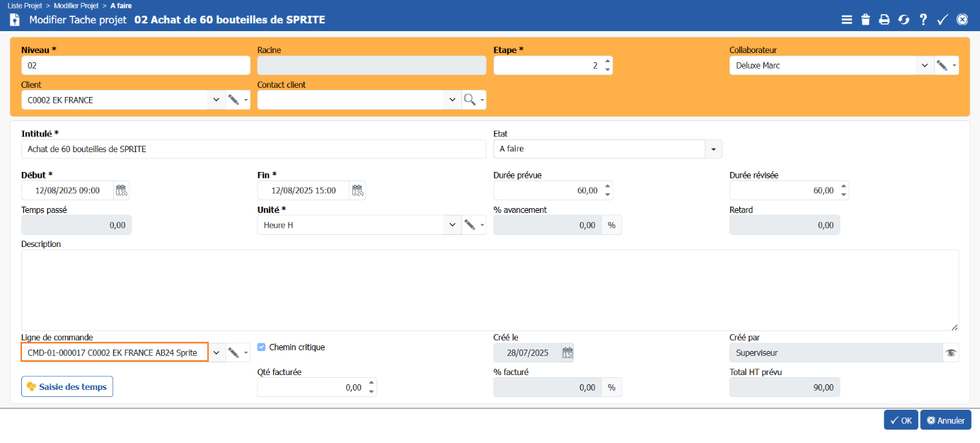Viewport: 980px width, 443px height.
Task: Delete the task using trash icon
Action: 865,20
